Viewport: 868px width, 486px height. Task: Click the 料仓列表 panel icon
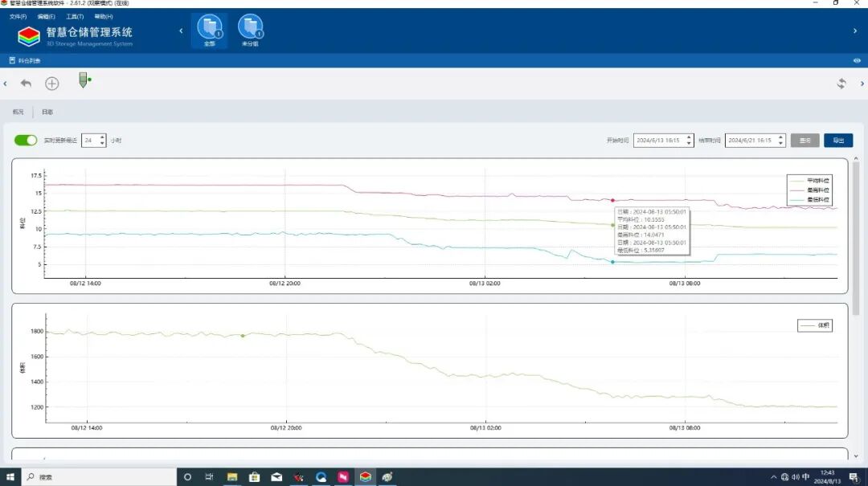point(12,60)
